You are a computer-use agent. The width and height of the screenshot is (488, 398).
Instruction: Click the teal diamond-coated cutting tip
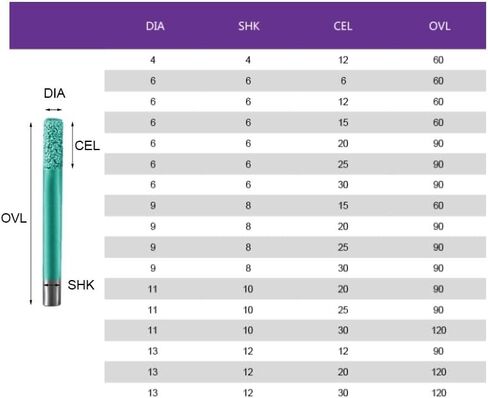click(53, 143)
